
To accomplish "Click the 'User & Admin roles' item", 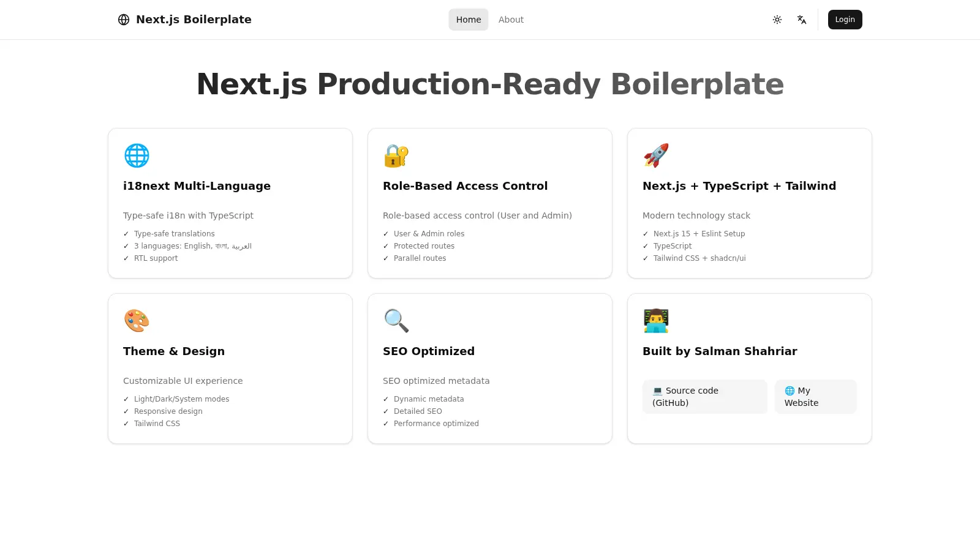I will pyautogui.click(x=429, y=234).
